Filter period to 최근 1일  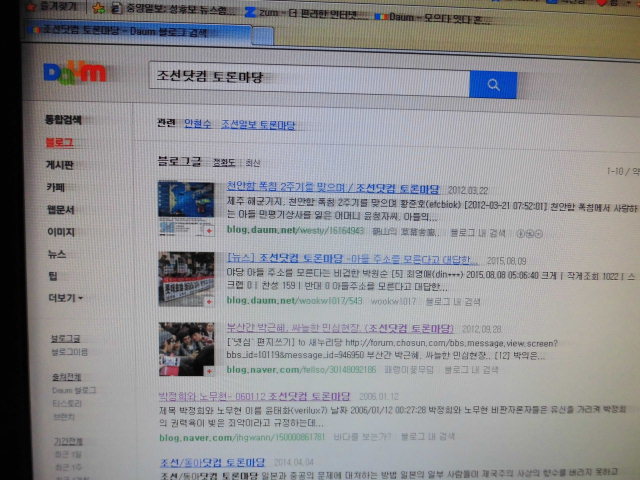point(68,454)
